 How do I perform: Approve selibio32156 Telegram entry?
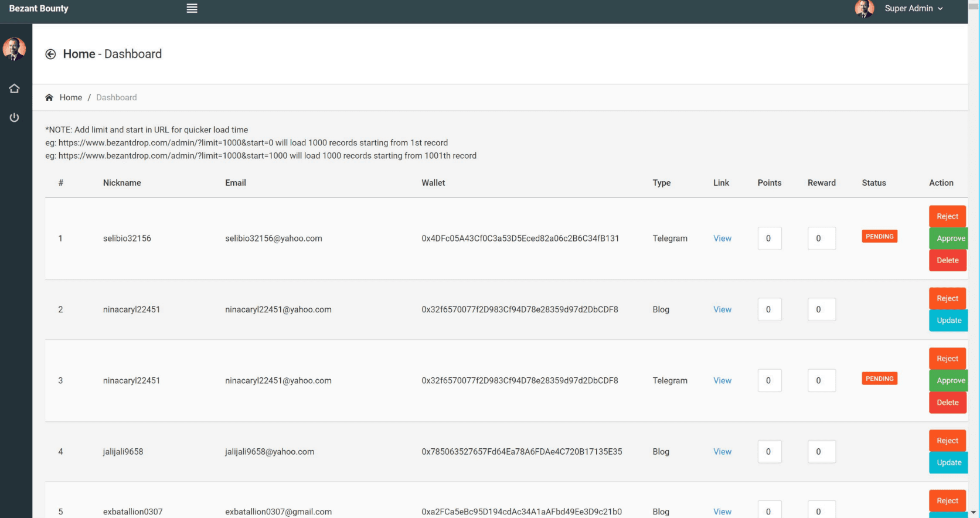949,238
